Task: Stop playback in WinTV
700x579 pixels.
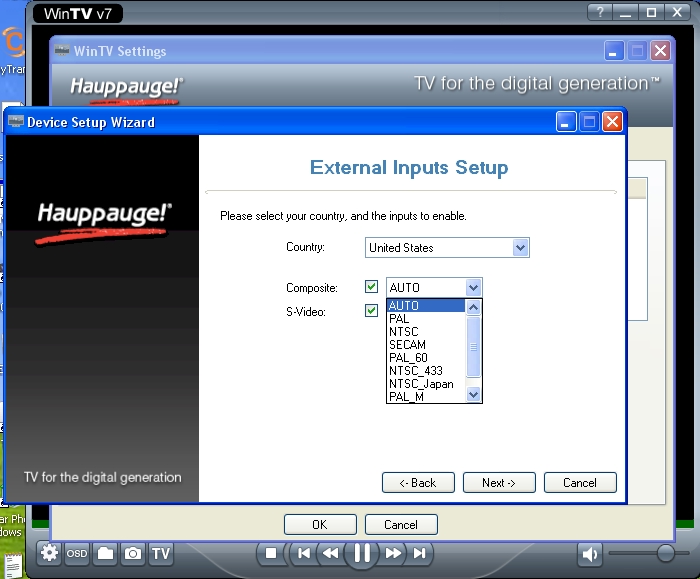Action: (x=271, y=554)
